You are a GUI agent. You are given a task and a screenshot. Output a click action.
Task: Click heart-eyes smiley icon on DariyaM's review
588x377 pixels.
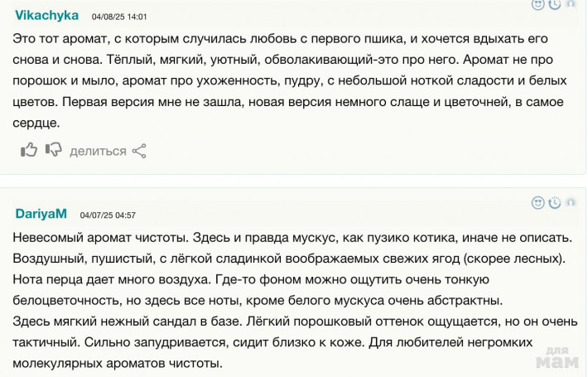538,202
